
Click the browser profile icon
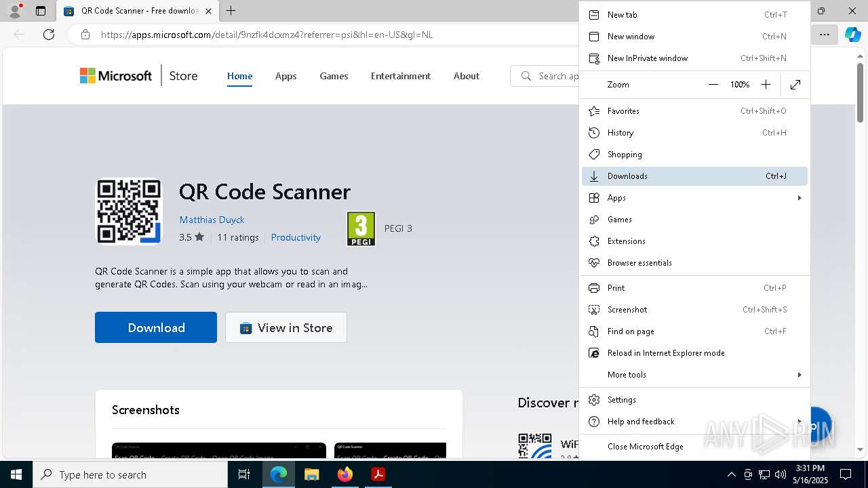[x=15, y=11]
